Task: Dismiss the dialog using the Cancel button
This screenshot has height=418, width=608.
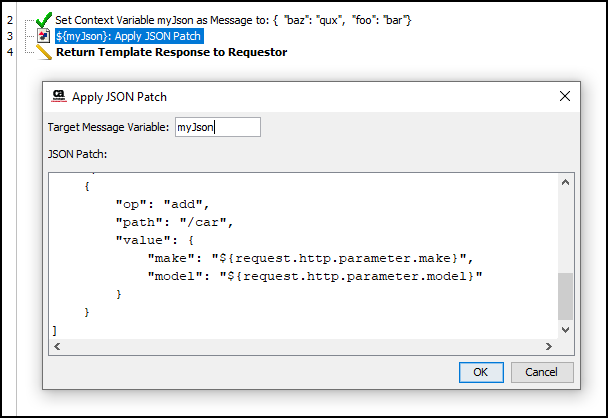Action: (x=542, y=372)
